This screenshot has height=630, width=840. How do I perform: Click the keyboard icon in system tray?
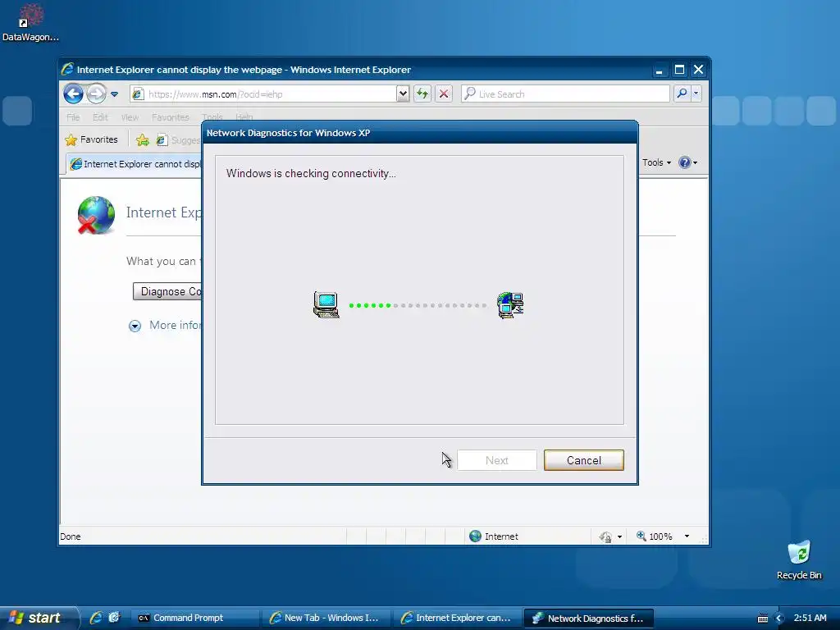[x=763, y=619]
